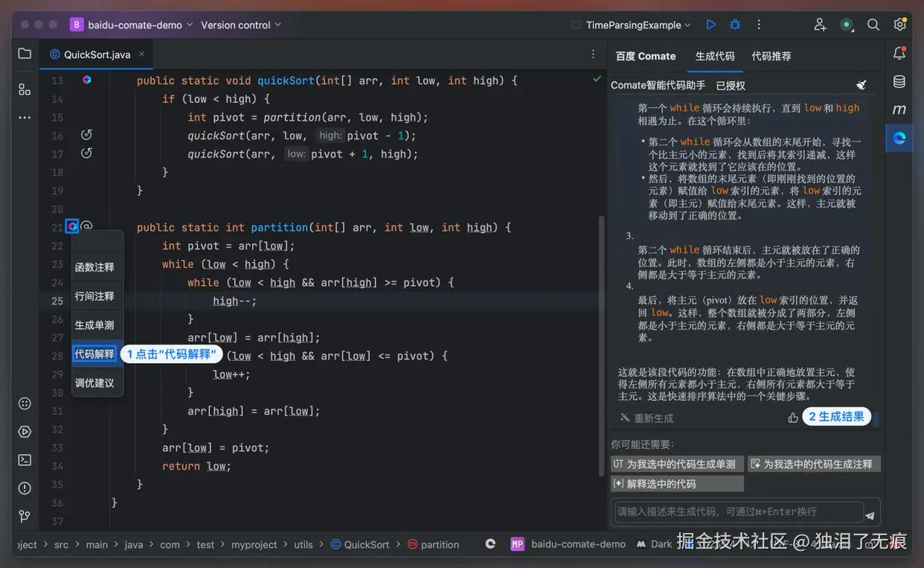Click the round teal assistant icon in title bar
The height and width of the screenshot is (568, 924).
pos(847,25)
